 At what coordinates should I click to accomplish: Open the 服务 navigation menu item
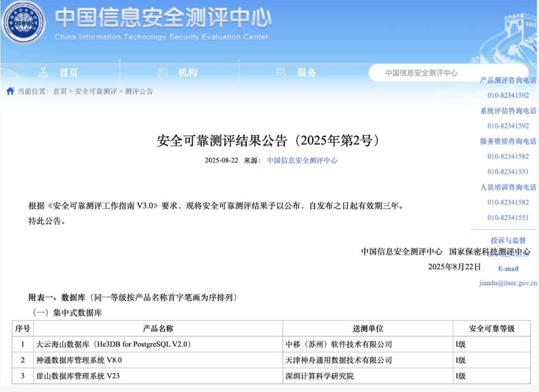[306, 72]
